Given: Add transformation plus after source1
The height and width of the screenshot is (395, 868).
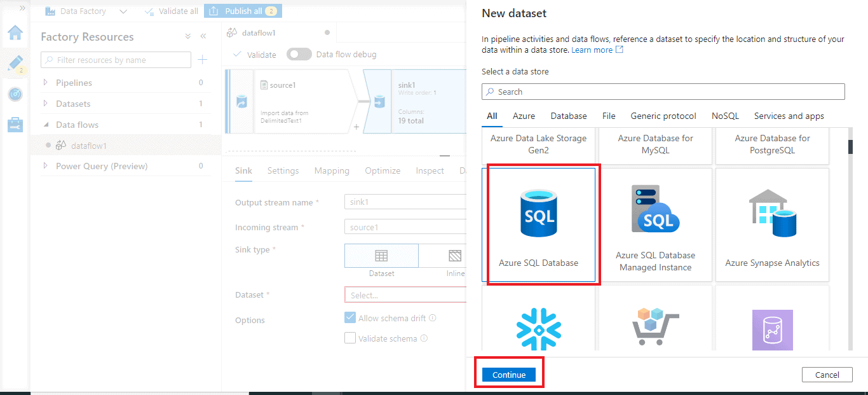Looking at the screenshot, I should tap(356, 127).
